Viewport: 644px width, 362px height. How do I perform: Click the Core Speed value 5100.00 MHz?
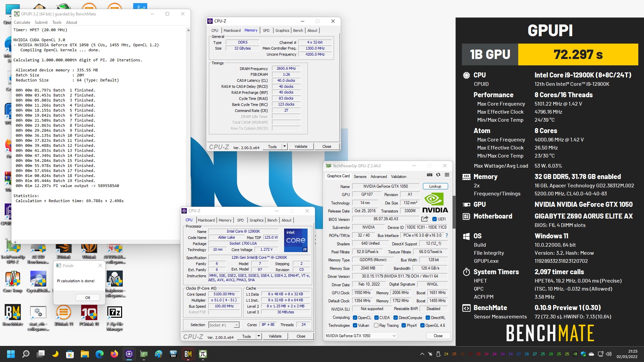(224, 294)
